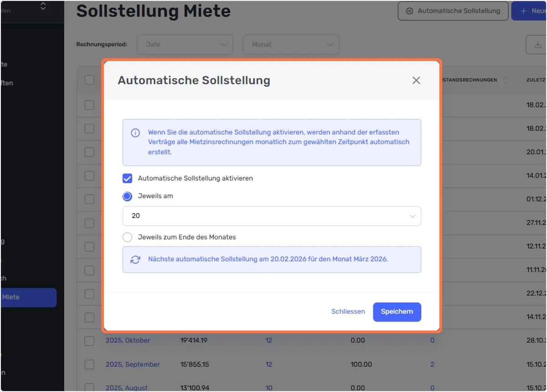Click the 0 link in the Oktober row
The width and height of the screenshot is (547, 392).
pyautogui.click(x=432, y=341)
